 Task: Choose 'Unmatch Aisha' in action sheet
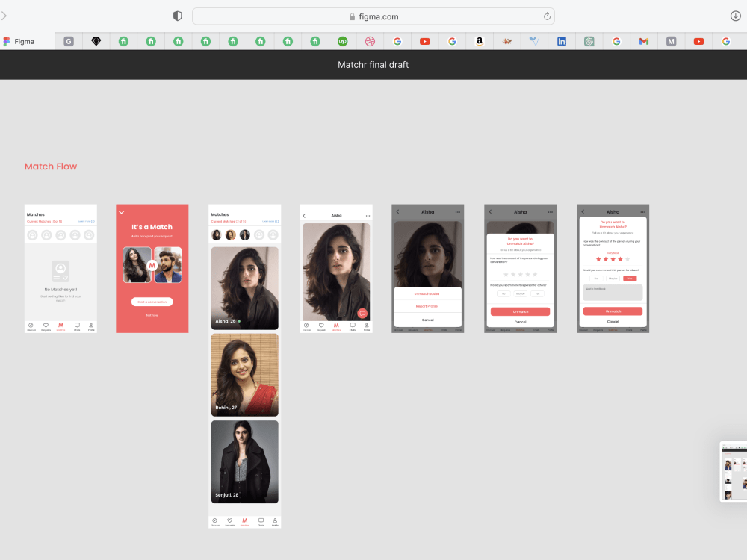(x=427, y=293)
